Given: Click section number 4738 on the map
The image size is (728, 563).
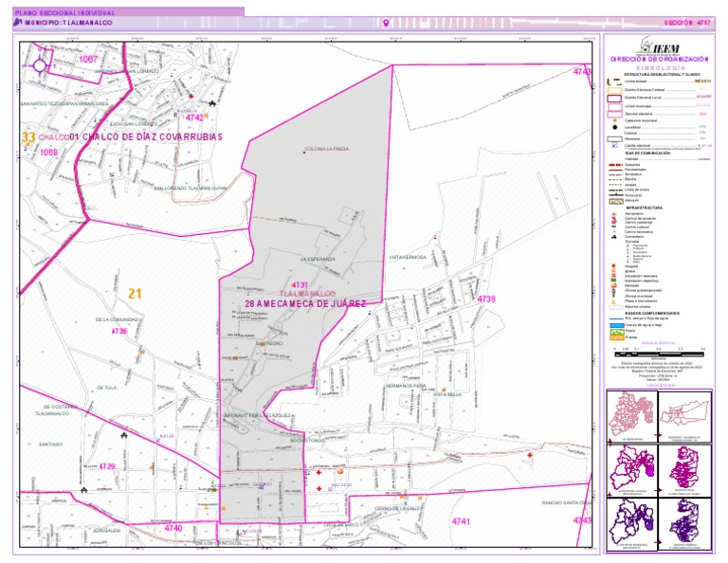Looking at the screenshot, I should pos(486,299).
